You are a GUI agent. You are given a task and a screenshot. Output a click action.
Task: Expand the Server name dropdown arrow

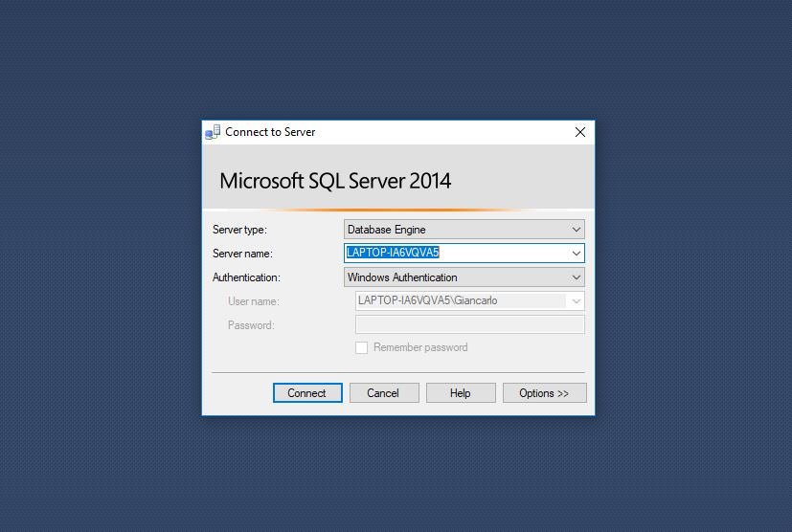(x=577, y=253)
